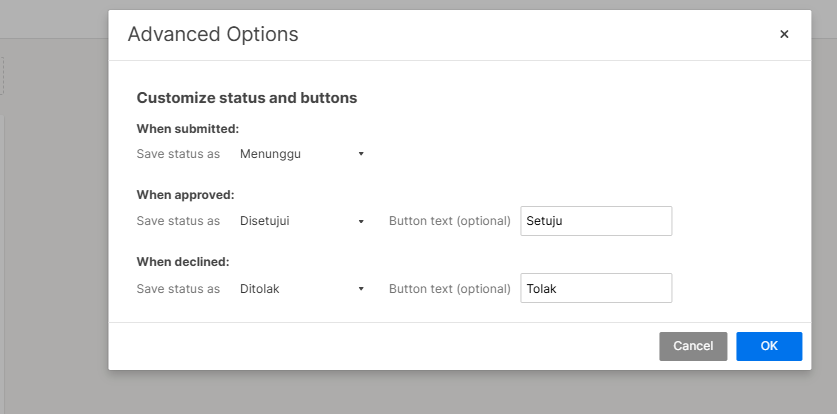Click the arrow beside Ditolak

click(361, 288)
